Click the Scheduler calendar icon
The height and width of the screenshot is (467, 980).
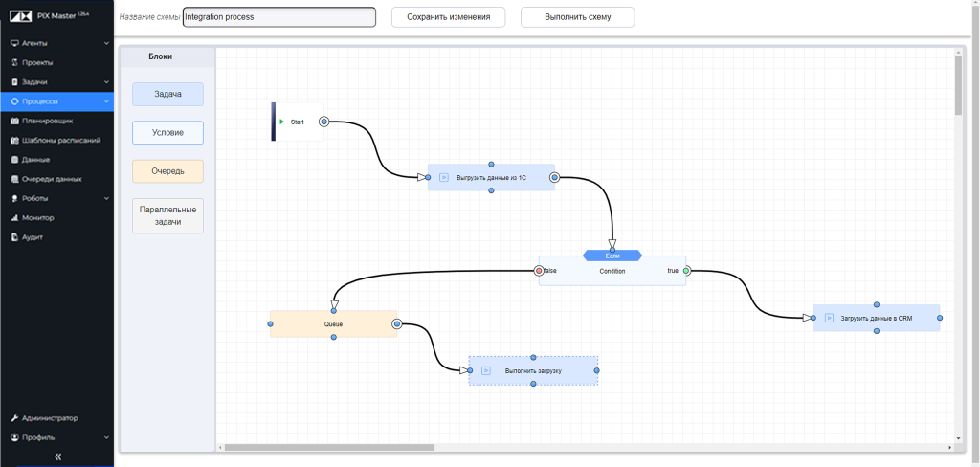click(14, 121)
